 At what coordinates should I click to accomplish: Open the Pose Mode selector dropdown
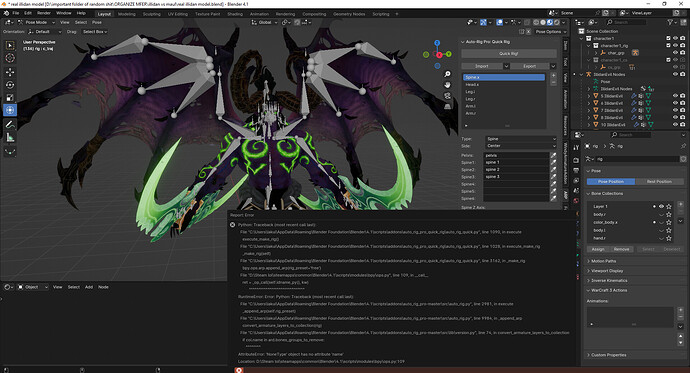click(x=36, y=22)
